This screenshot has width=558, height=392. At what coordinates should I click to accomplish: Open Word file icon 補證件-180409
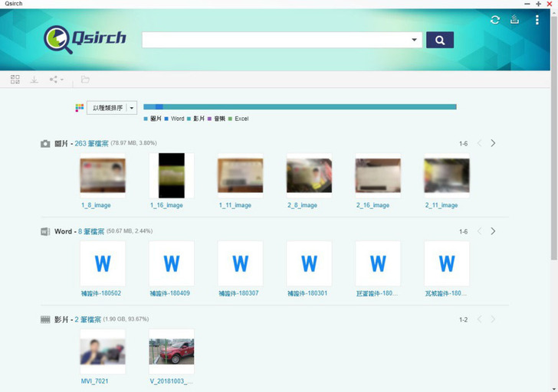point(172,263)
